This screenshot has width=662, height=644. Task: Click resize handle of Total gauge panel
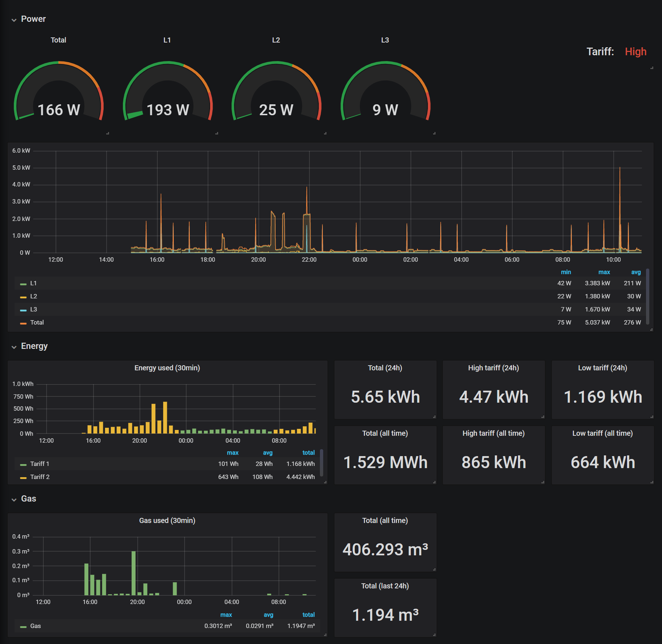coord(108,133)
